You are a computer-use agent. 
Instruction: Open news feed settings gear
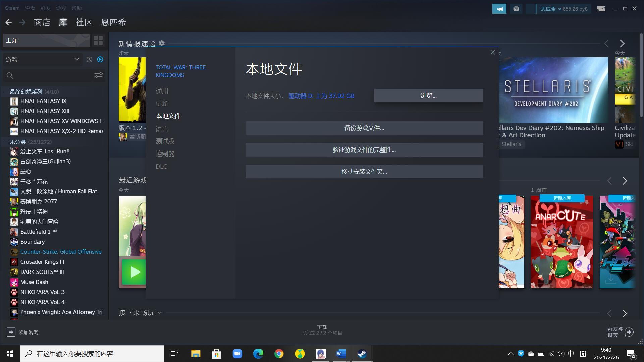click(x=162, y=43)
